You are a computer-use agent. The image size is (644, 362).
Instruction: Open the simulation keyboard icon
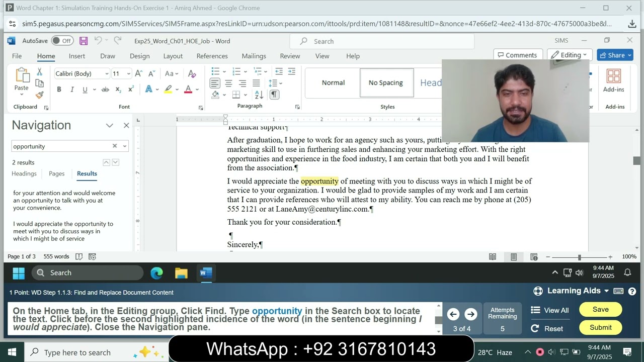(619, 291)
